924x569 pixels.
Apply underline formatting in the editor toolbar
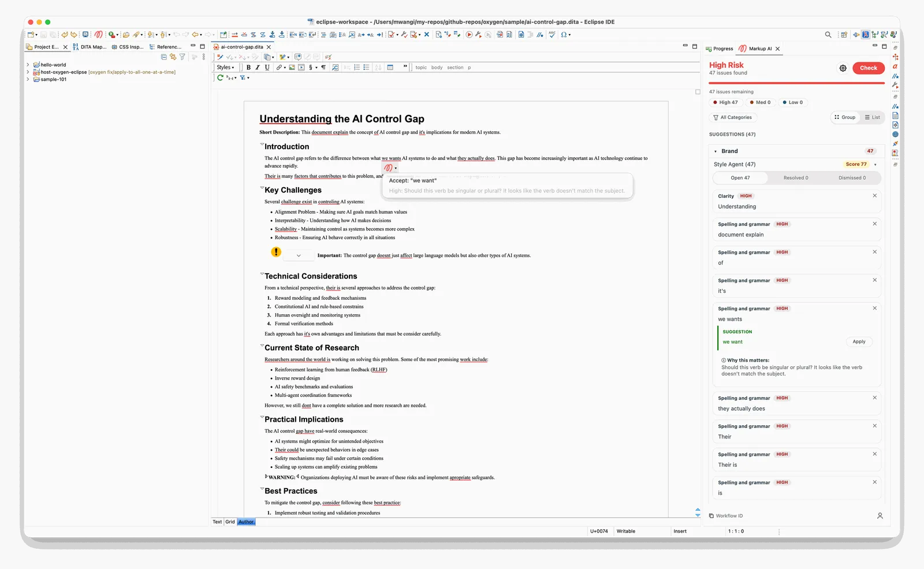267,68
